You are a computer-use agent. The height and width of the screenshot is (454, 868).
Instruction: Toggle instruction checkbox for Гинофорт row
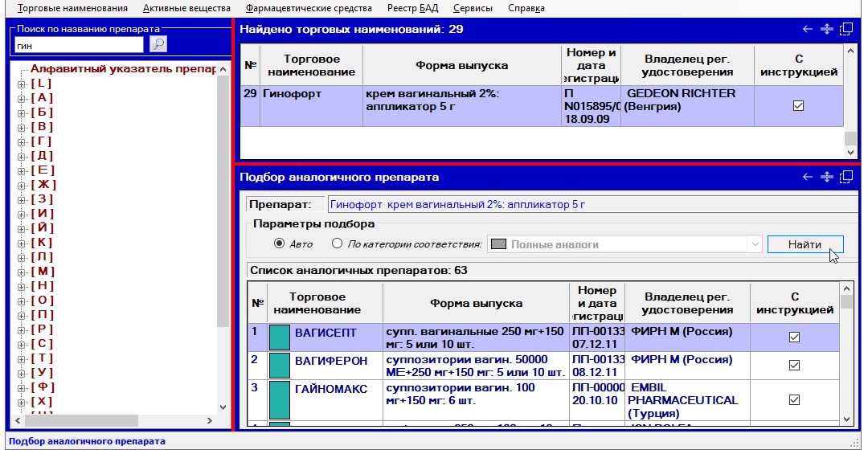click(x=798, y=106)
